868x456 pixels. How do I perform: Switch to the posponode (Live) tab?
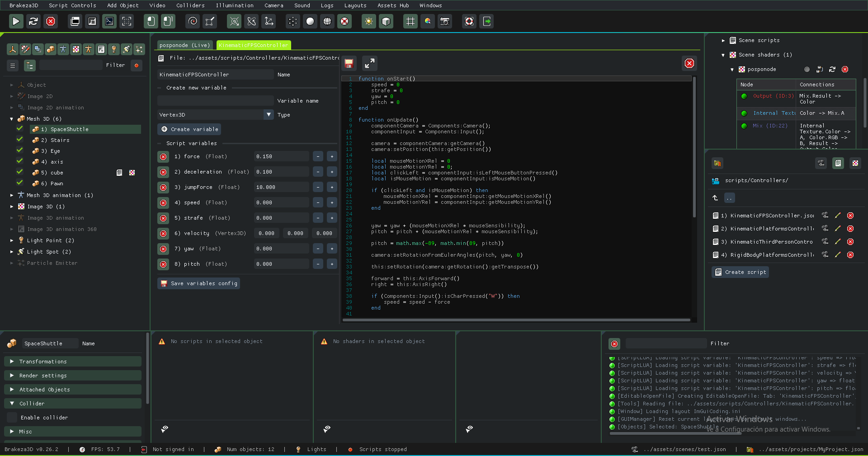[x=184, y=45]
